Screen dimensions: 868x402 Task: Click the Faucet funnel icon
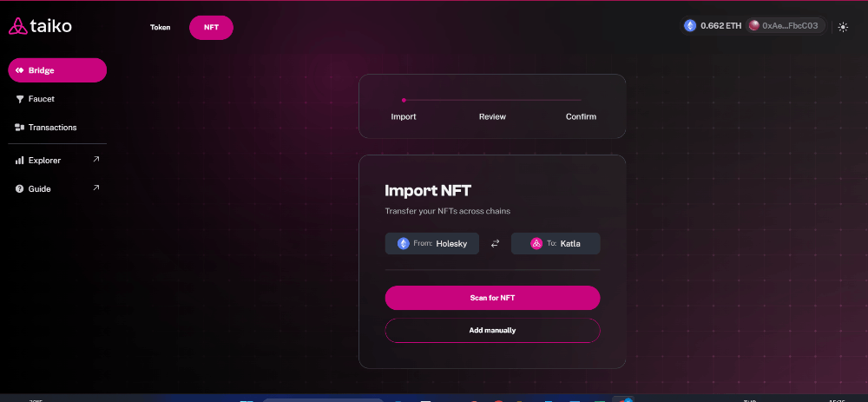[x=19, y=99]
